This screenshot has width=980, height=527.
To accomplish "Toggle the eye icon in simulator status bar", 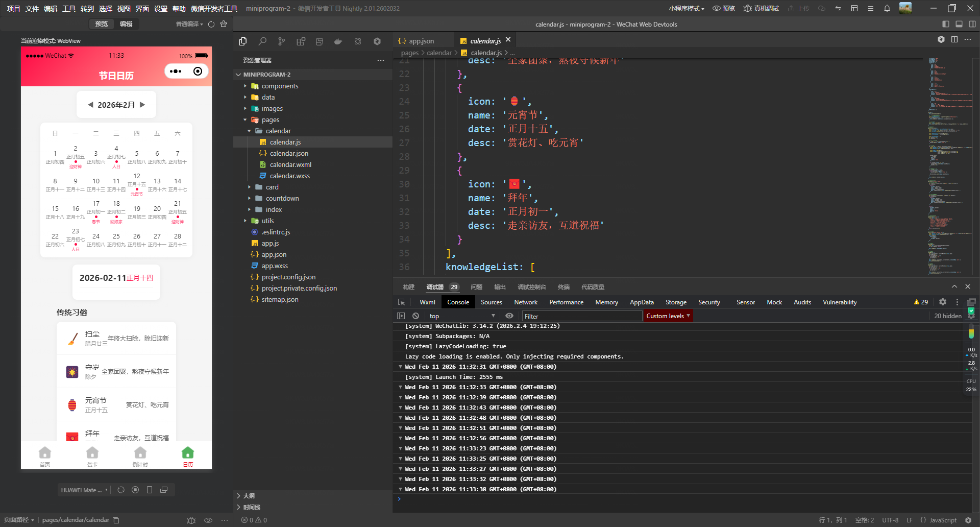I will pyautogui.click(x=208, y=520).
